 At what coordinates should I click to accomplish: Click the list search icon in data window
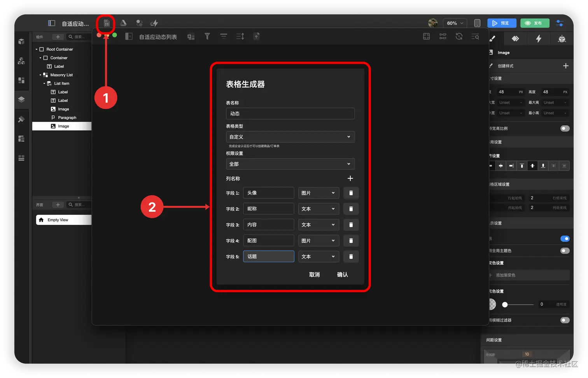click(475, 37)
